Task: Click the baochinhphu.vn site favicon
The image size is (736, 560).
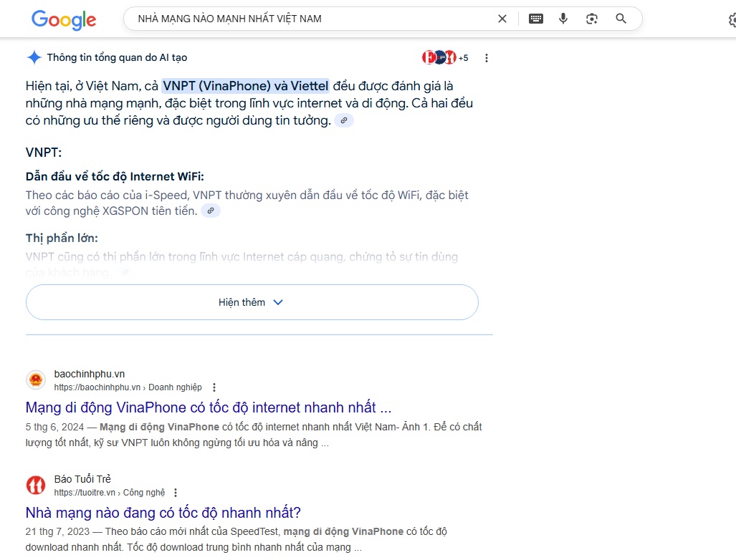Action: 36,380
